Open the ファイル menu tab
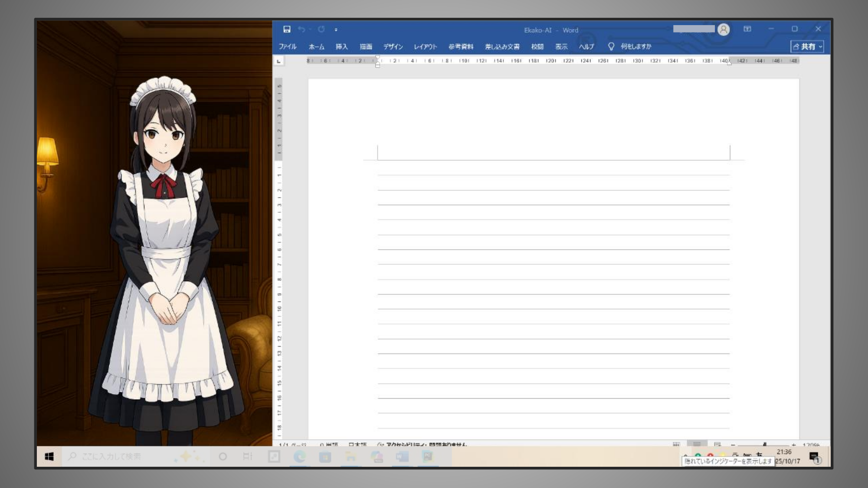 coord(287,46)
